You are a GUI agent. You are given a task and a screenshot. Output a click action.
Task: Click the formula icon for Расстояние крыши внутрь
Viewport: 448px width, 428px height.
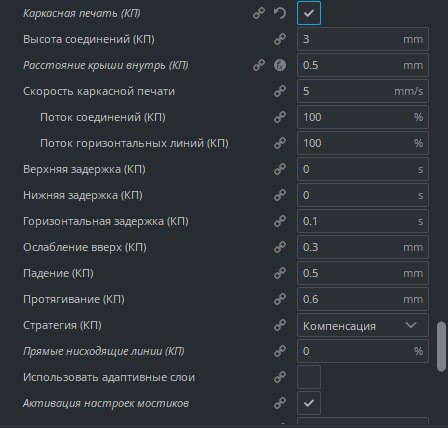coord(280,65)
